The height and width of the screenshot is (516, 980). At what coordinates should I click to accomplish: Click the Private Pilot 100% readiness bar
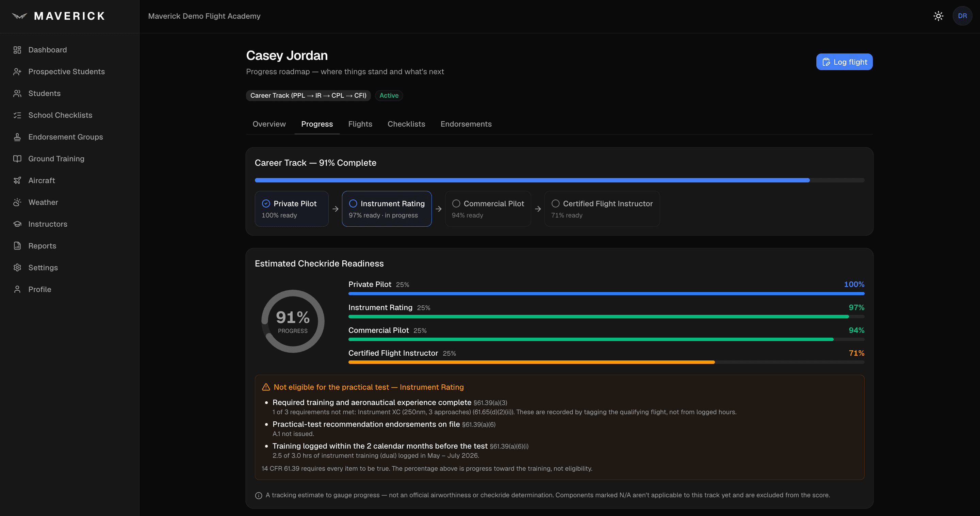tap(606, 293)
